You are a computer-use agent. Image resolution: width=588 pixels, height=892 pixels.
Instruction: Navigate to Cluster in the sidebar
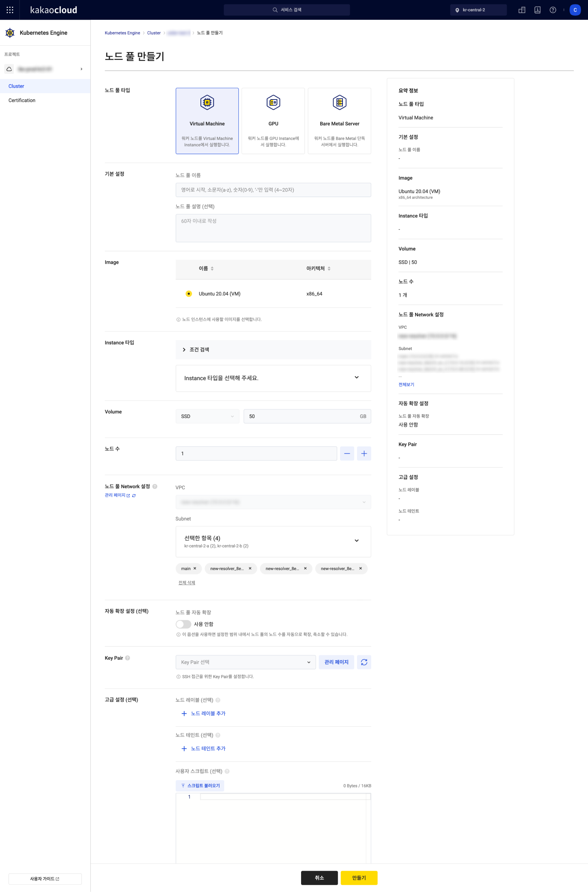(x=16, y=86)
